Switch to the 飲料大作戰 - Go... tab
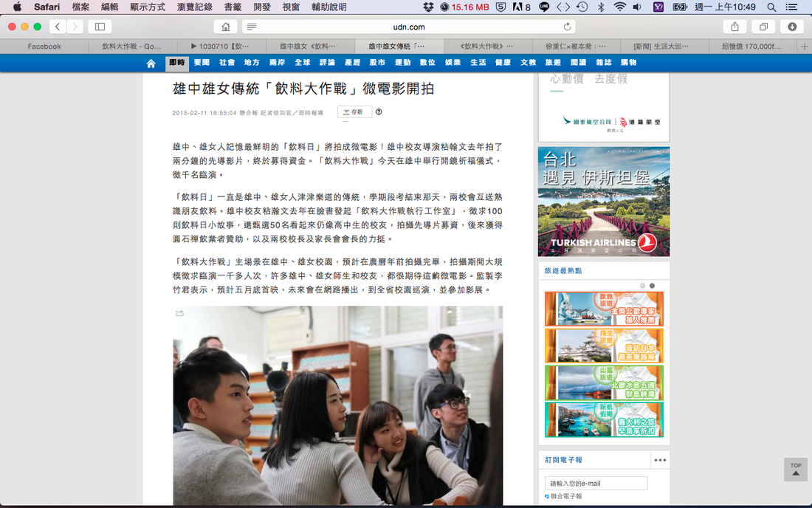Viewport: 812px width, 508px height. tap(131, 47)
